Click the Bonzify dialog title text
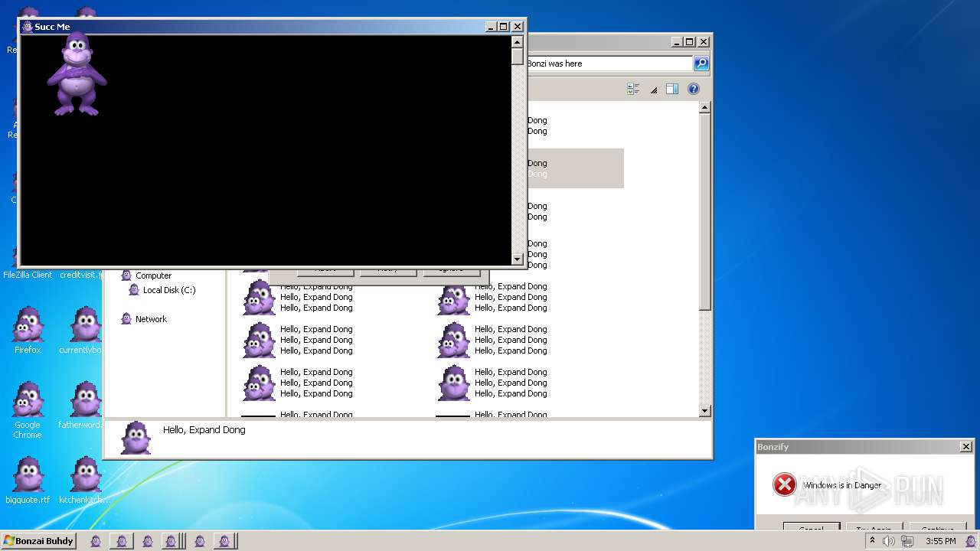 point(773,447)
